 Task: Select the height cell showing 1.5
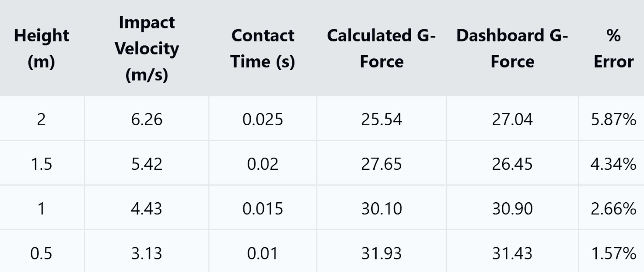(x=41, y=164)
